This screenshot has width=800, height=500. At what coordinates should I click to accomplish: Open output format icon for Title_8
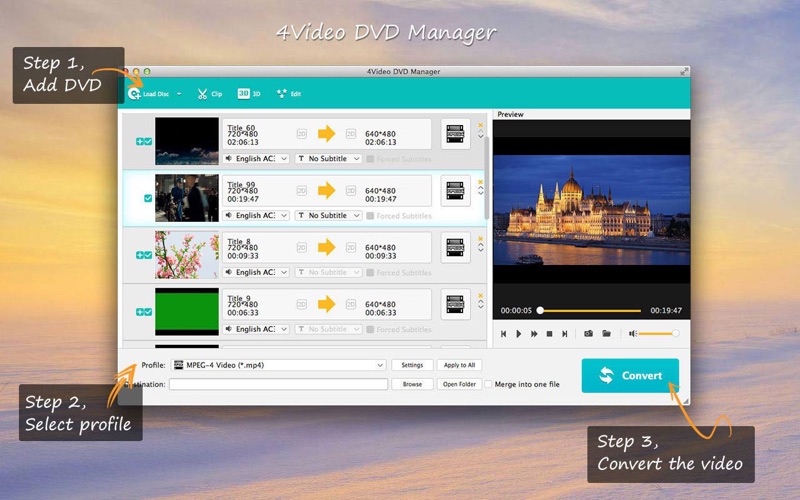[x=455, y=247]
